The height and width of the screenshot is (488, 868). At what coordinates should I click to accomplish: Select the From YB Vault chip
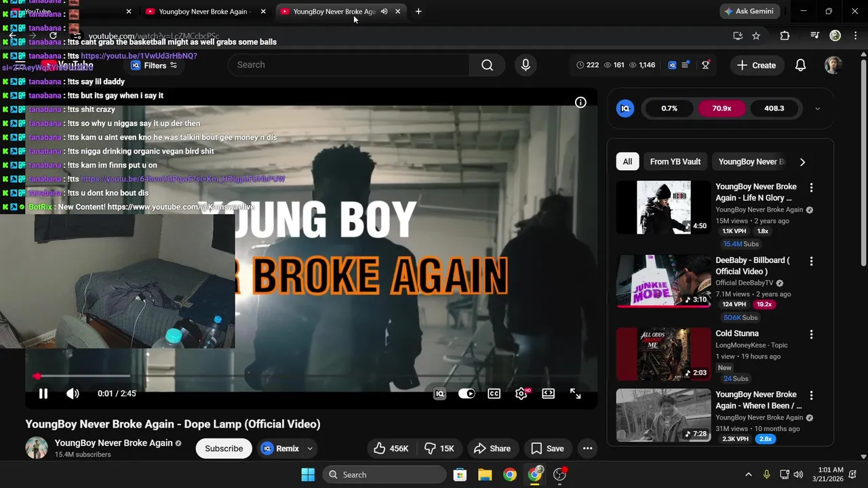tap(675, 161)
